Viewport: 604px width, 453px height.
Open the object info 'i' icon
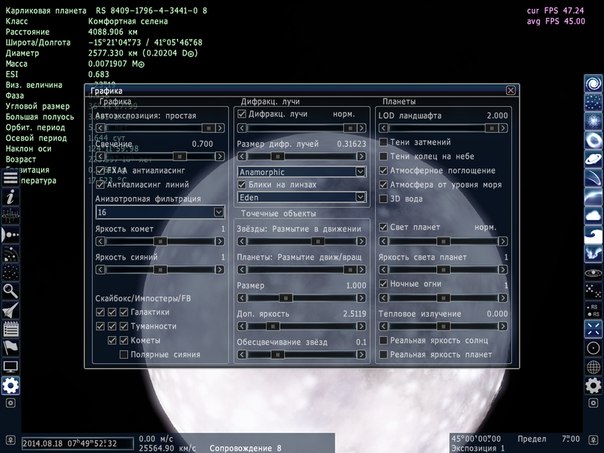[10, 197]
